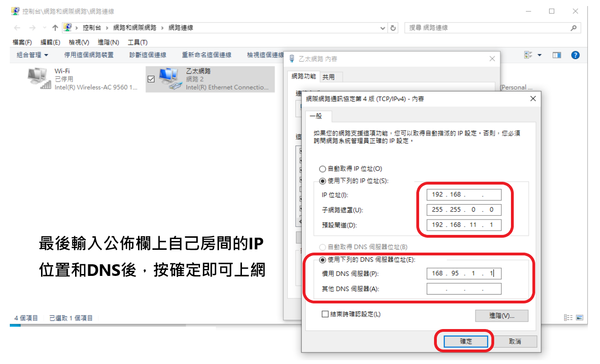Viewport: 600px width, 364px height.
Task: Toggle the preview pane icon
Action: click(x=557, y=55)
